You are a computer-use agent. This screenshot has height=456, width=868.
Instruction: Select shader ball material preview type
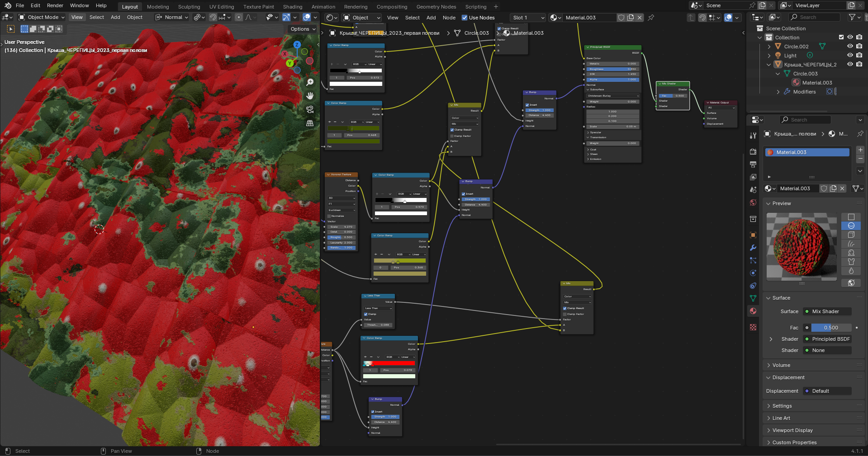(x=851, y=253)
